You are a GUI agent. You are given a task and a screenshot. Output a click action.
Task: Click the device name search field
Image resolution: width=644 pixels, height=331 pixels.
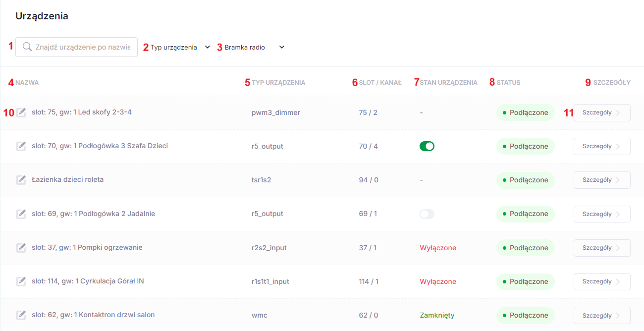point(77,47)
